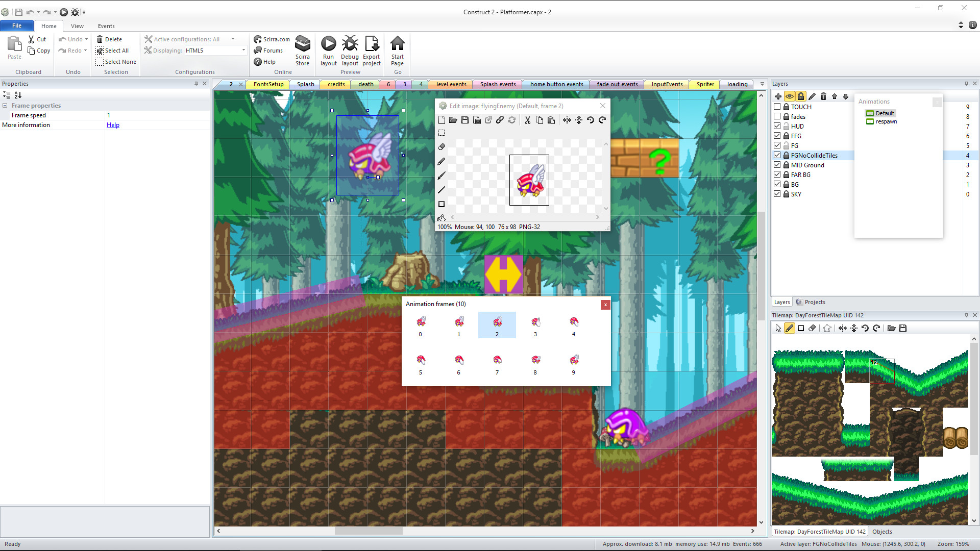Screen dimensions: 980x551
Task: Enable the TOUCH layer checkbox
Action: click(x=777, y=107)
